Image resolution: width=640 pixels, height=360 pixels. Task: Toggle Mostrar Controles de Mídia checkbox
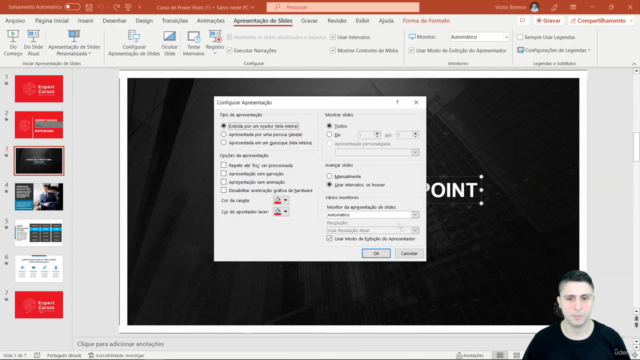[x=333, y=50]
